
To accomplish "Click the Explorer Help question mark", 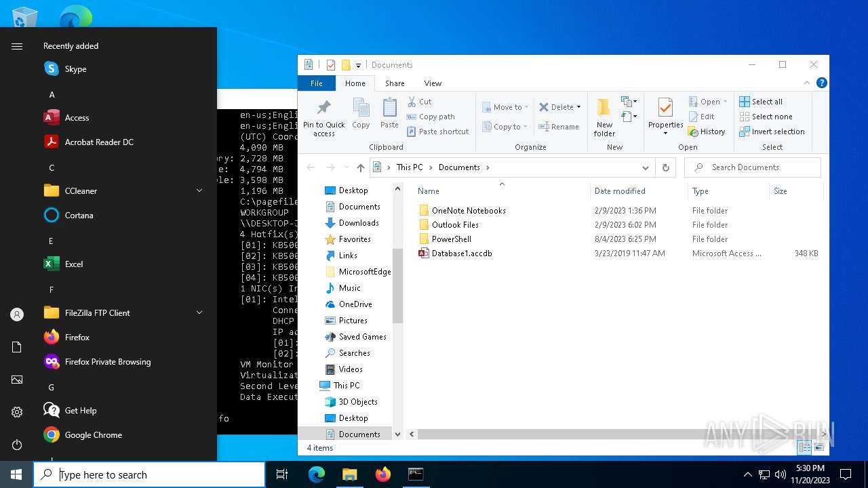I will click(821, 83).
